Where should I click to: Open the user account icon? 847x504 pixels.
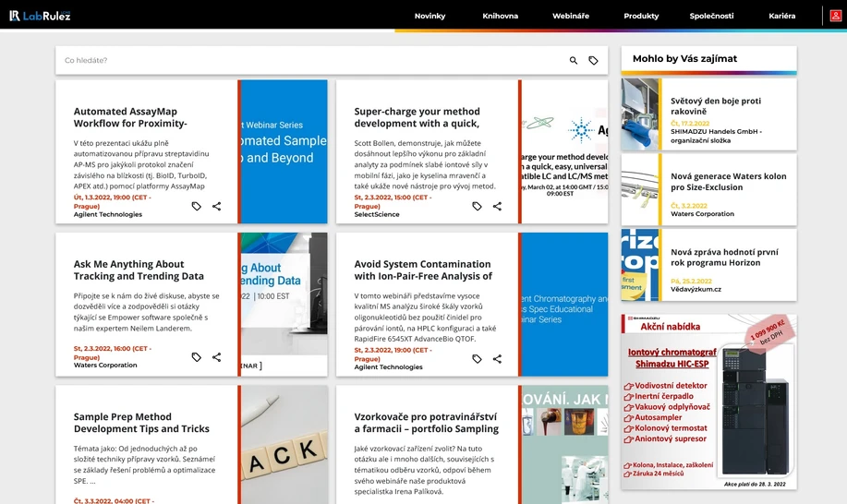click(835, 16)
